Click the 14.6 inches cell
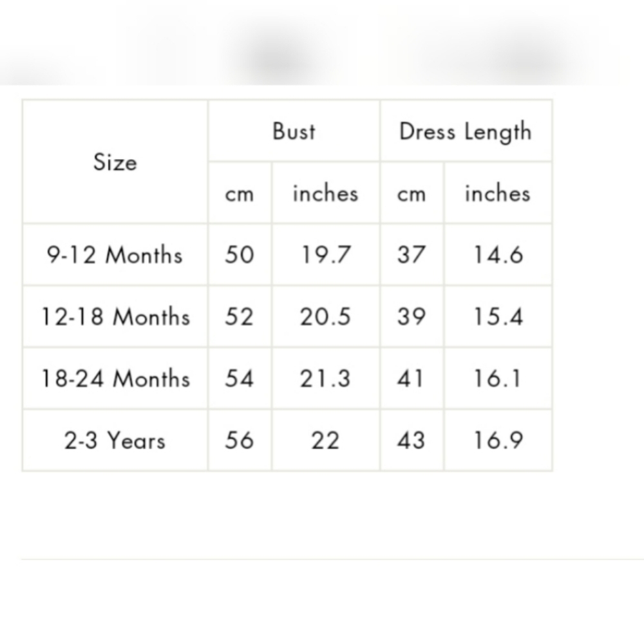 click(498, 255)
